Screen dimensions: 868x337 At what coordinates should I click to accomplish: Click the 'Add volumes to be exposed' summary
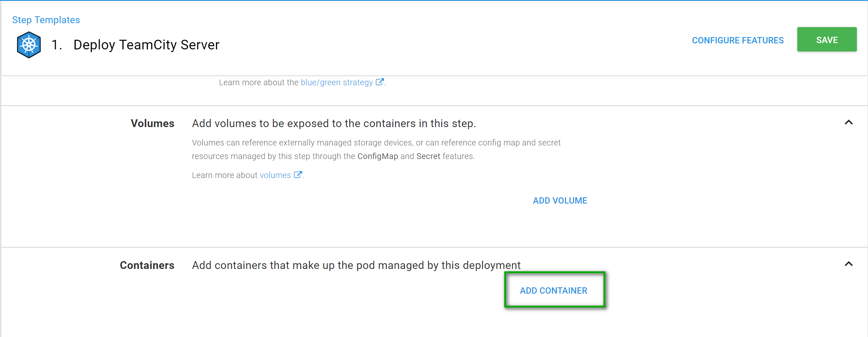[334, 123]
